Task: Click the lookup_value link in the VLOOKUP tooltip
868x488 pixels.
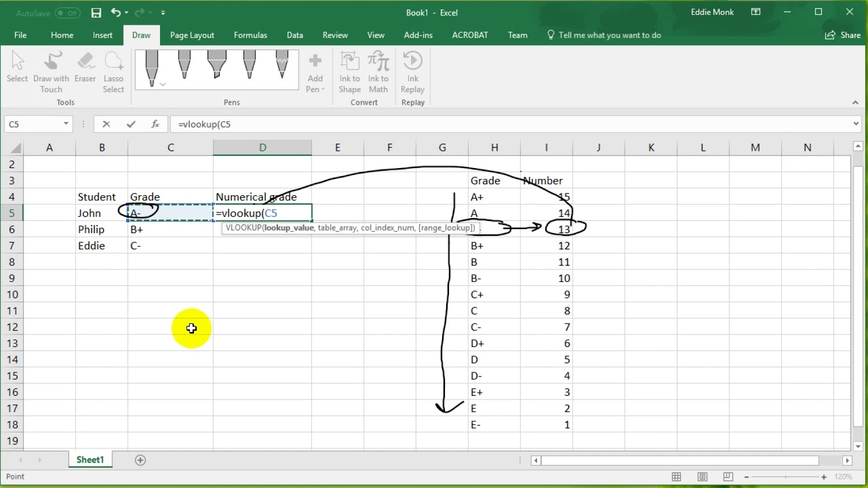Action: 289,228
